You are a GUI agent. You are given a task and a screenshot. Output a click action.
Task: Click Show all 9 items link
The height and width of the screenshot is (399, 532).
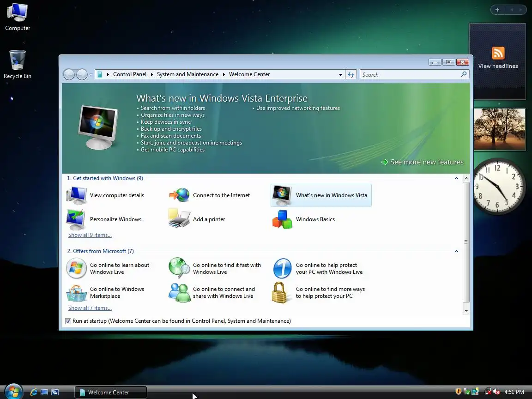pyautogui.click(x=90, y=235)
